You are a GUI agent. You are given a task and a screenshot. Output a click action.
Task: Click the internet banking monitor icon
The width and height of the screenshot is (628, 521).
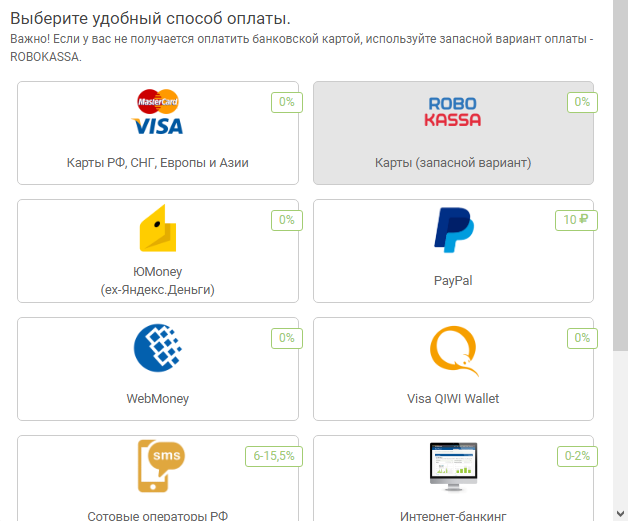point(453,467)
